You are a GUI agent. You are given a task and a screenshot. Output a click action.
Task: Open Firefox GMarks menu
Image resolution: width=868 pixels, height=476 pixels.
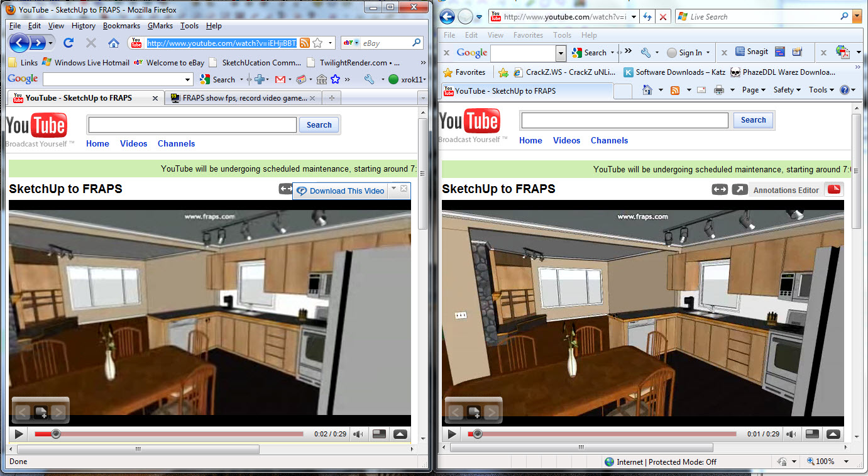[x=160, y=26]
